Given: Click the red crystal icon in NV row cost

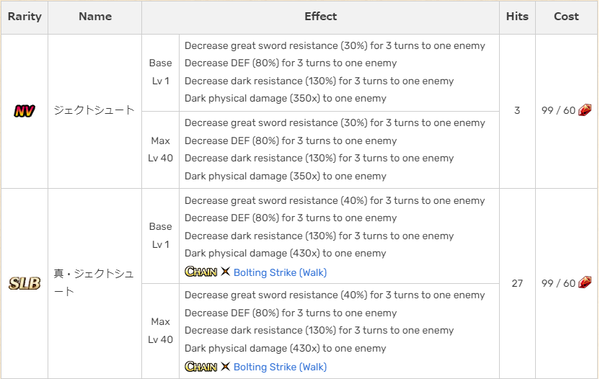Looking at the screenshot, I should (585, 110).
